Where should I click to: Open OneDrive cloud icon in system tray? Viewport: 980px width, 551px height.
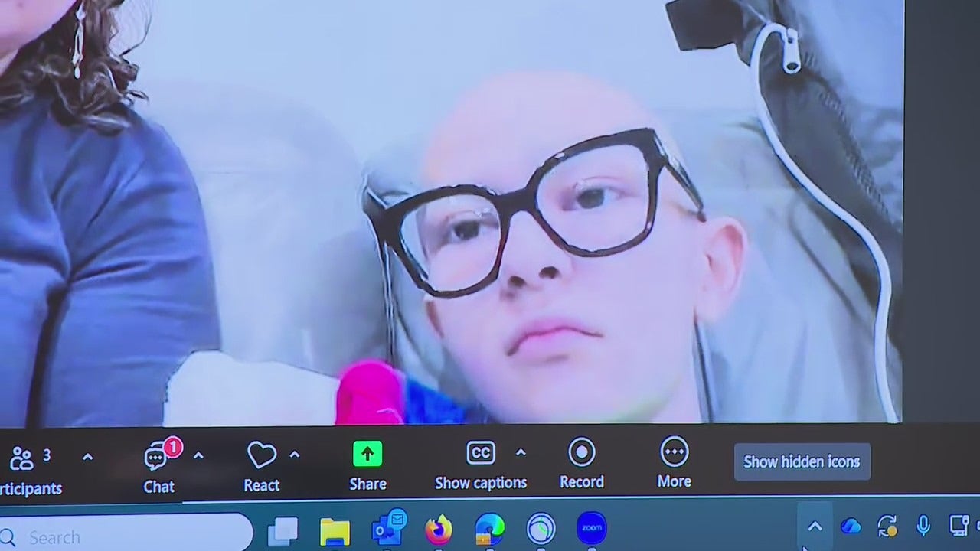pyautogui.click(x=851, y=527)
